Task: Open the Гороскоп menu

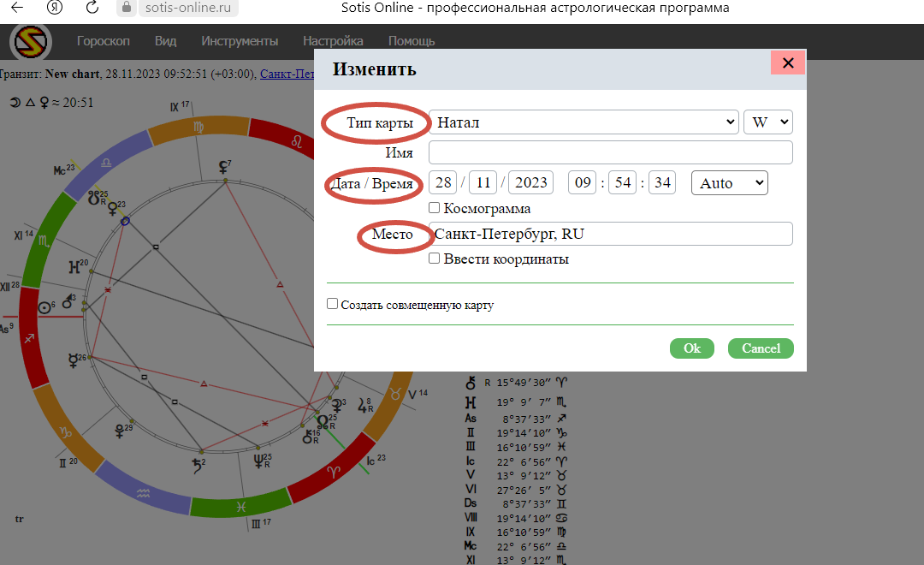Action: (104, 41)
